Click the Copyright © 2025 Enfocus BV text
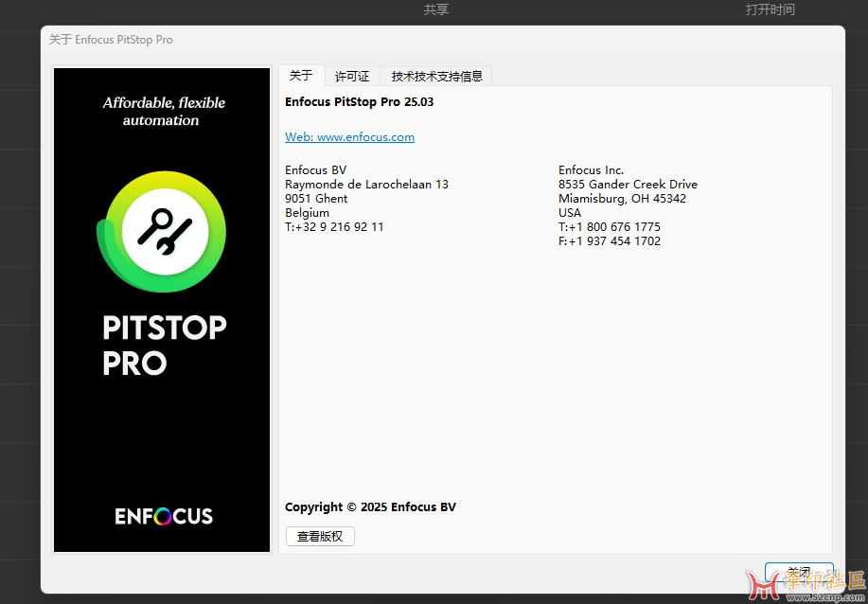The width and height of the screenshot is (868, 604). click(370, 507)
